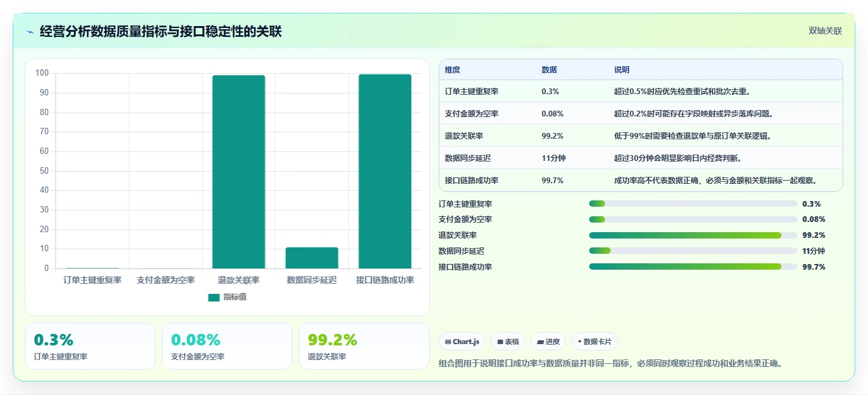868x395 pixels.
Task: Click the 0.3% value in the table
Action: tap(550, 92)
